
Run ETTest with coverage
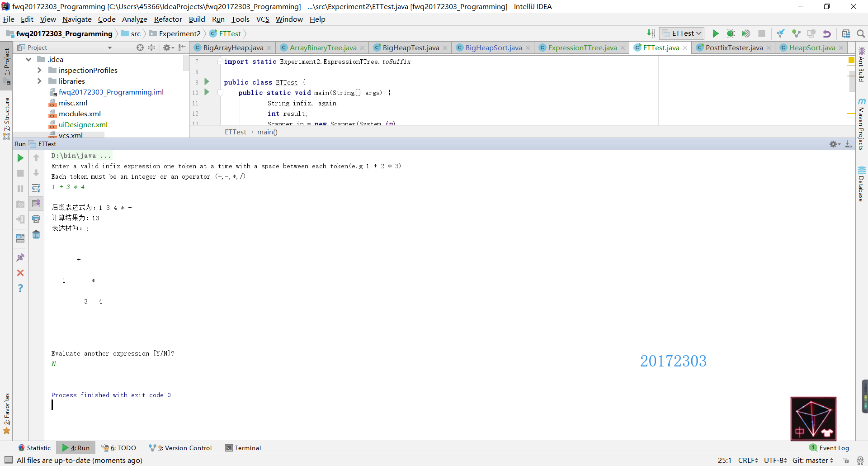(746, 33)
